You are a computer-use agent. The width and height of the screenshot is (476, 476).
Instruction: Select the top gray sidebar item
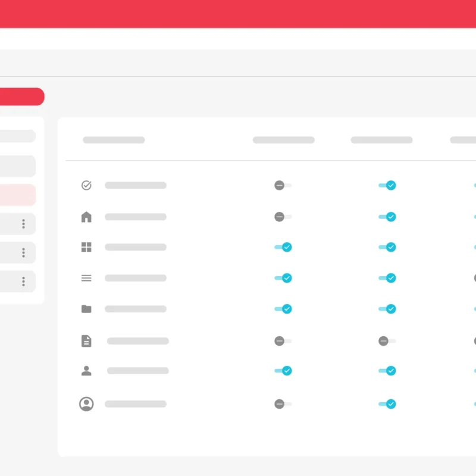click(x=18, y=136)
